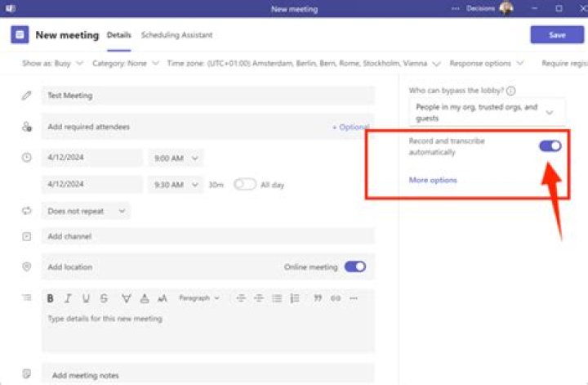
Task: Switch to Scheduling Assistant tab
Action: pyautogui.click(x=176, y=35)
